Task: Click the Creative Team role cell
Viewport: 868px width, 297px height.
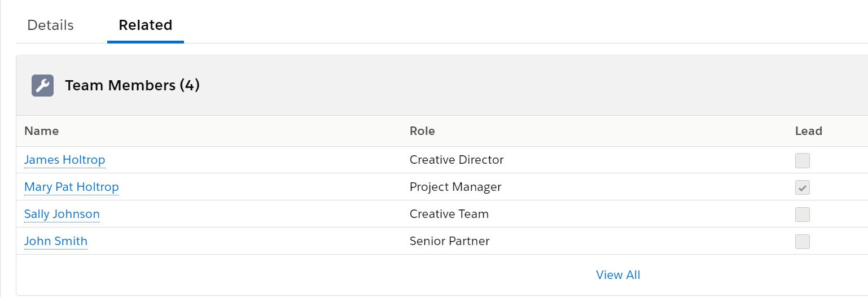Action: (x=449, y=214)
